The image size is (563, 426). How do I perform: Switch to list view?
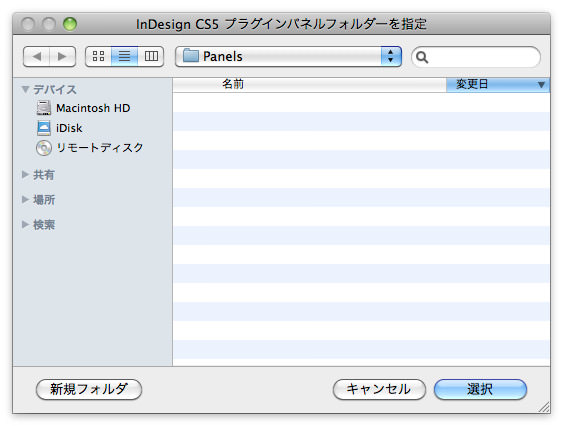[125, 56]
